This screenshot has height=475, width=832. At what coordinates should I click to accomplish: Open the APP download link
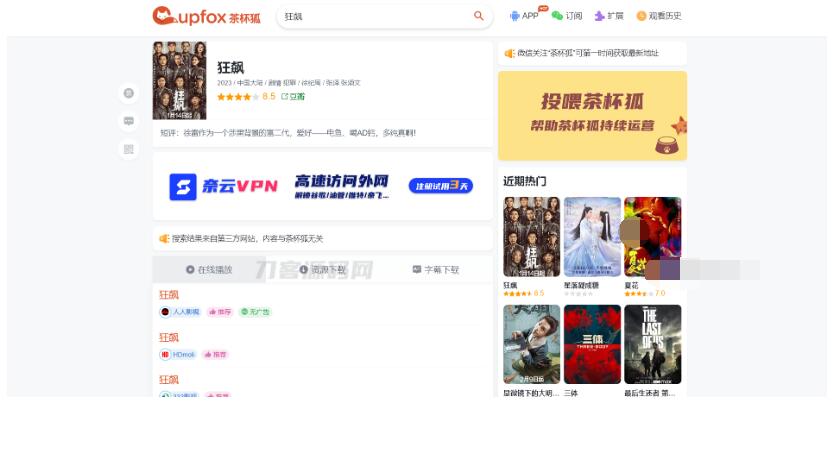523,16
